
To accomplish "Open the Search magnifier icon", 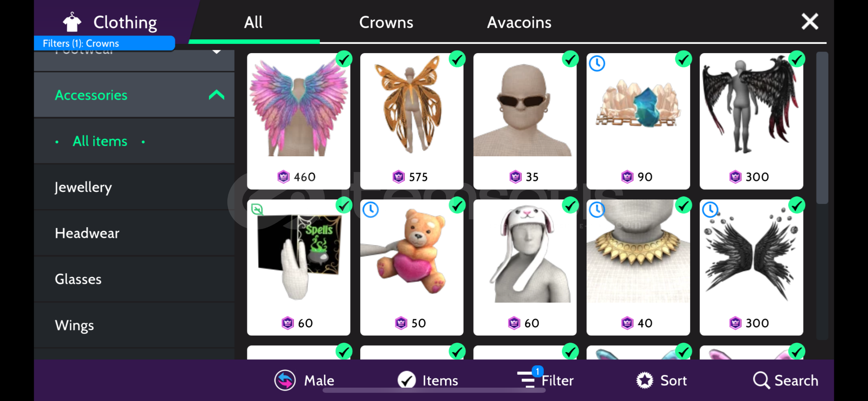I will (761, 380).
